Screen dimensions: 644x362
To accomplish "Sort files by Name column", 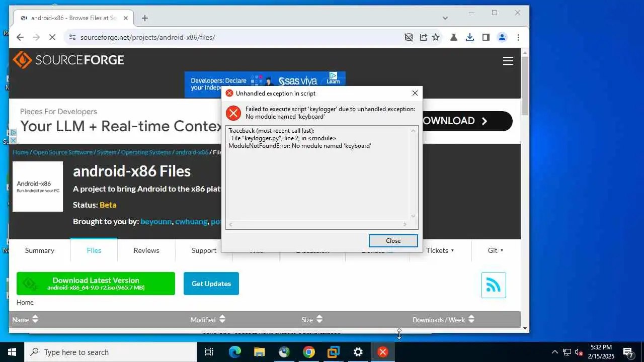I will pos(25,320).
